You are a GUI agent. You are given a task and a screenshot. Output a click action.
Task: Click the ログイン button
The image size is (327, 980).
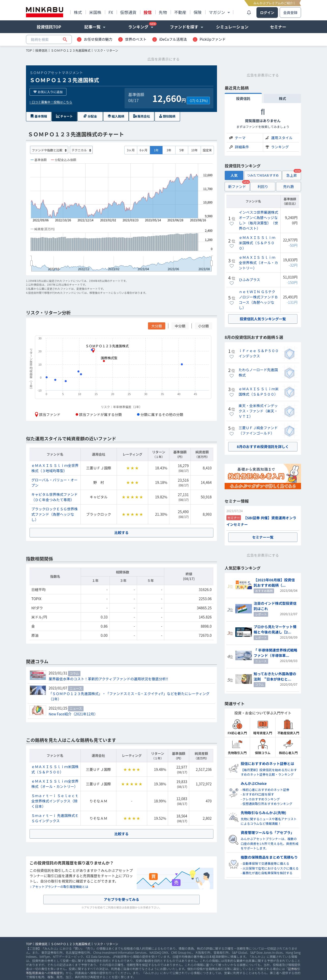[267, 12]
